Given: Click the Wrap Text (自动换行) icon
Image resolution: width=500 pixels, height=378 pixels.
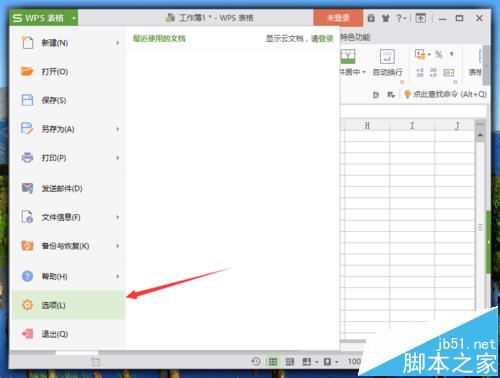Looking at the screenshot, I should 387,57.
